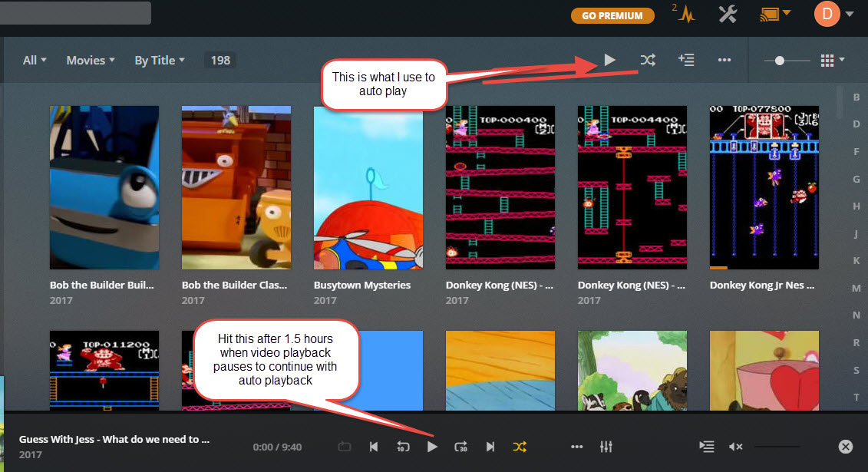Jump to letter H in index
The image size is (868, 472).
click(x=856, y=206)
